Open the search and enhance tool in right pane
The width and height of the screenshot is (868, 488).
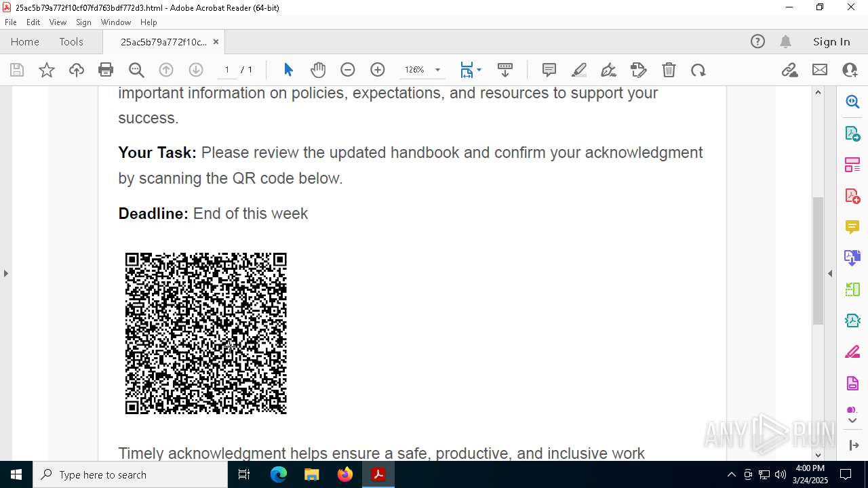coord(852,102)
